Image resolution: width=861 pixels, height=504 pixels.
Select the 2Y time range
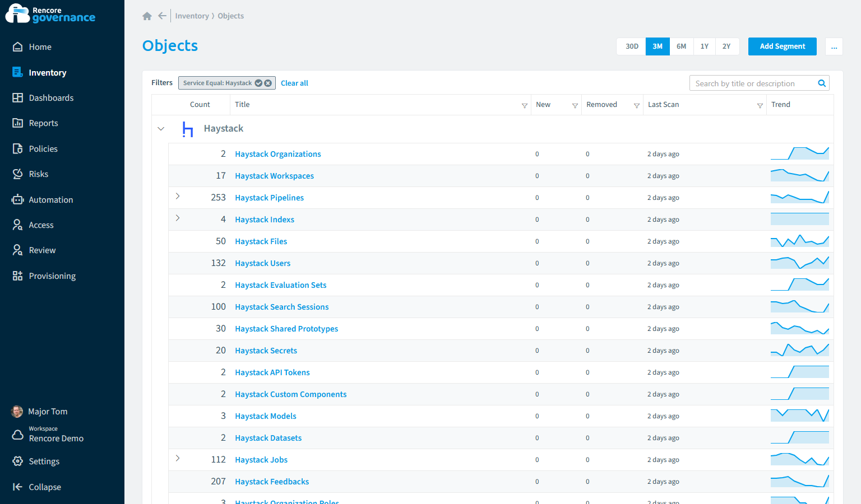(726, 46)
